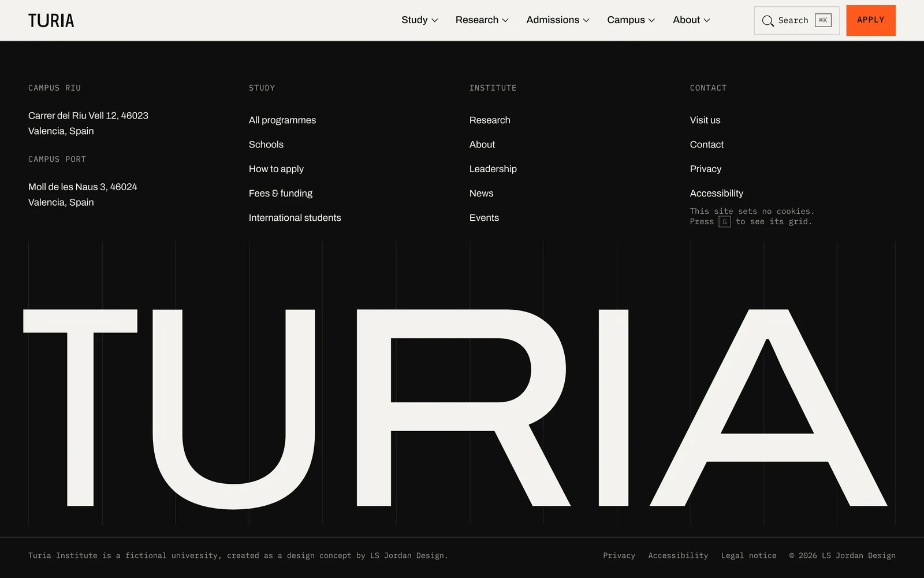Open the Campus menu label in the header
Screen dimensions: 924x578
(x=626, y=20)
